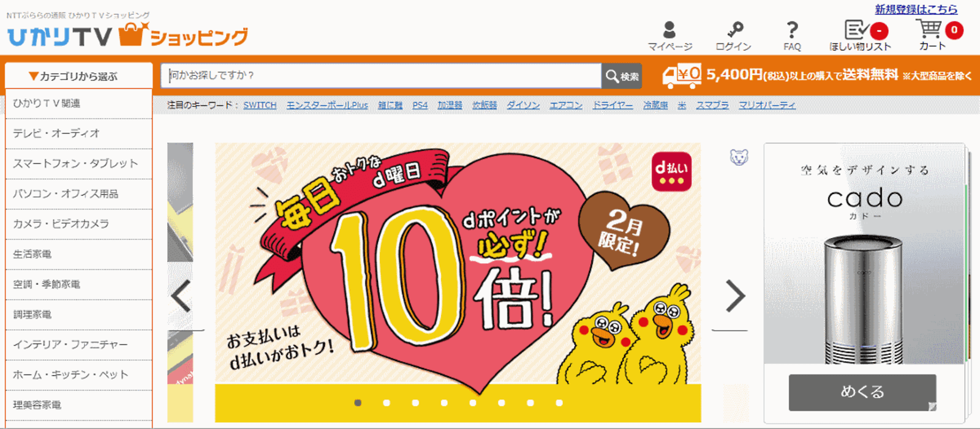This screenshot has height=429, width=980.
Task: Open the カメラ・ビデオカメラ category
Action: point(78,224)
